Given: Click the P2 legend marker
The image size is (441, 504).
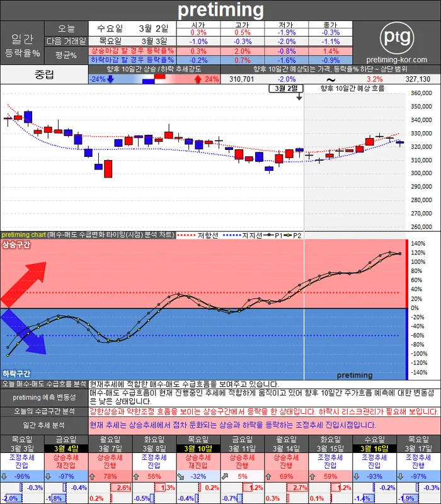Looking at the screenshot, I should point(288,235).
